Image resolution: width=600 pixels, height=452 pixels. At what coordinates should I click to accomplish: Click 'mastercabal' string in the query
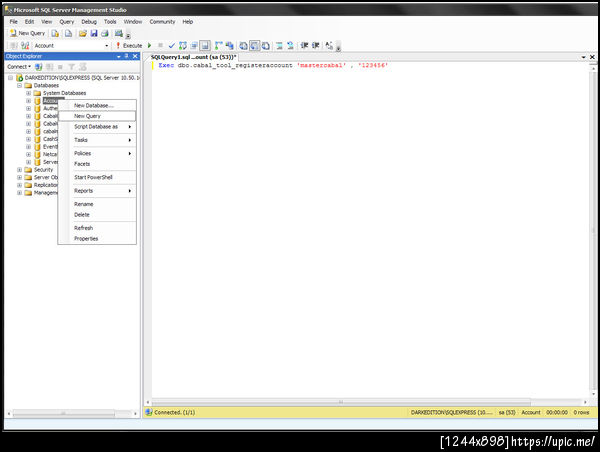321,65
